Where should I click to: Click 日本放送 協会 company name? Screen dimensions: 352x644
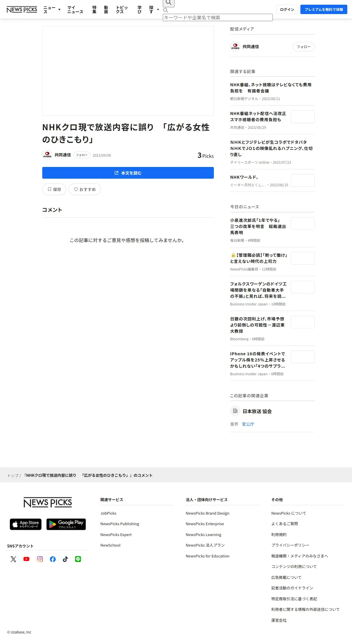point(257,411)
